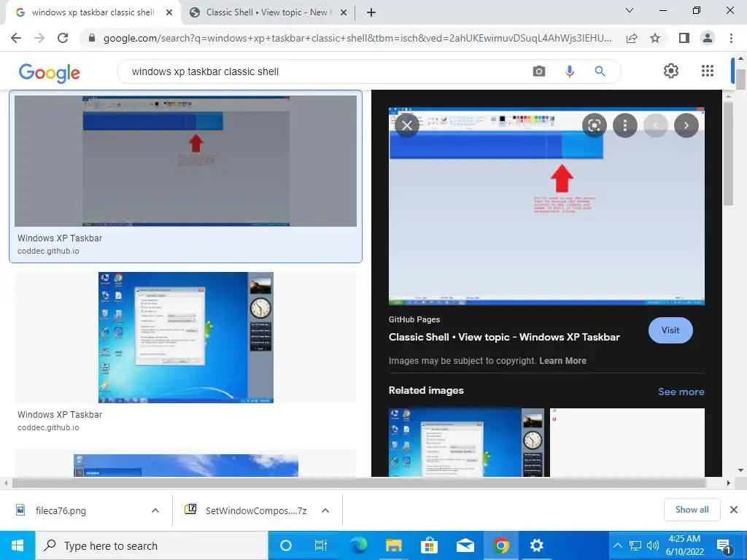The width and height of the screenshot is (747, 560).
Task: Open Google quick settings gear
Action: pos(671,71)
